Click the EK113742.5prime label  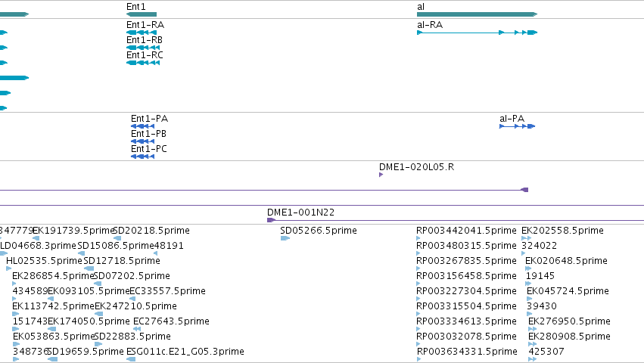pyautogui.click(x=54, y=306)
